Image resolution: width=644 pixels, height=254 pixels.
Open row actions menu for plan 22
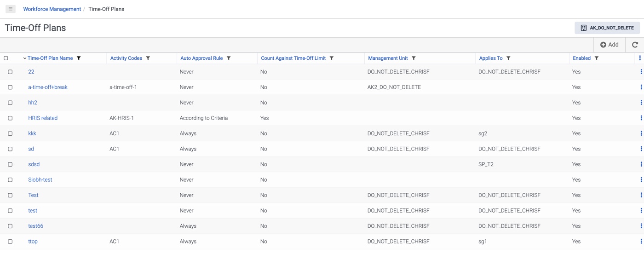pyautogui.click(x=641, y=72)
